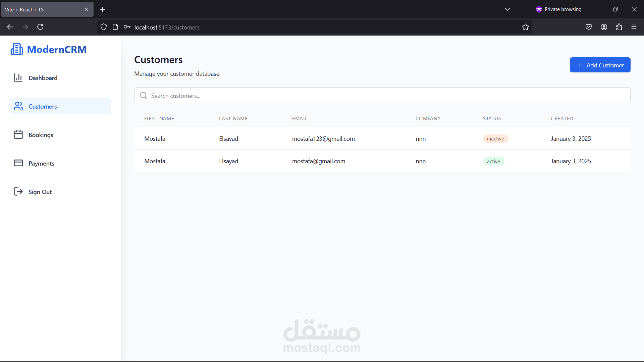Bookmark page with star icon
644x362 pixels.
tap(525, 27)
